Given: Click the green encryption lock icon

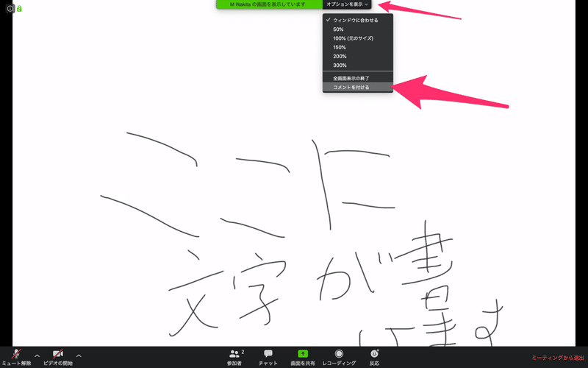Looking at the screenshot, I should point(19,8).
